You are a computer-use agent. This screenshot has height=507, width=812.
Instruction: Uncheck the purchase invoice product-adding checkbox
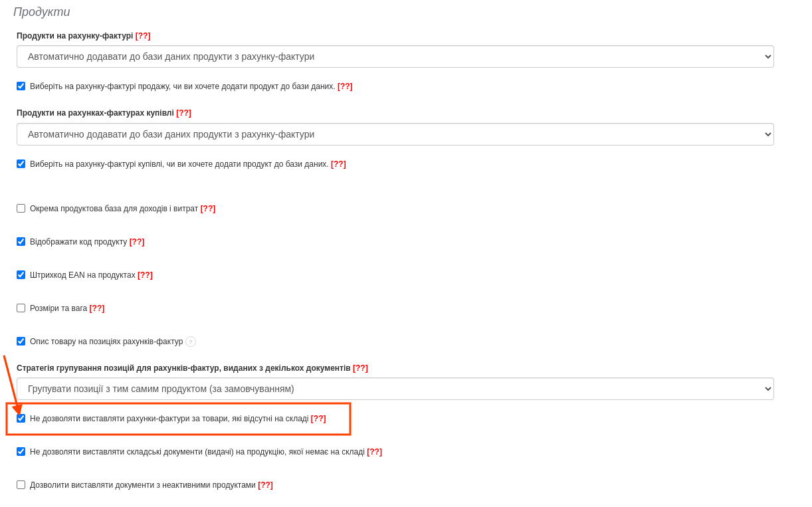click(21, 163)
